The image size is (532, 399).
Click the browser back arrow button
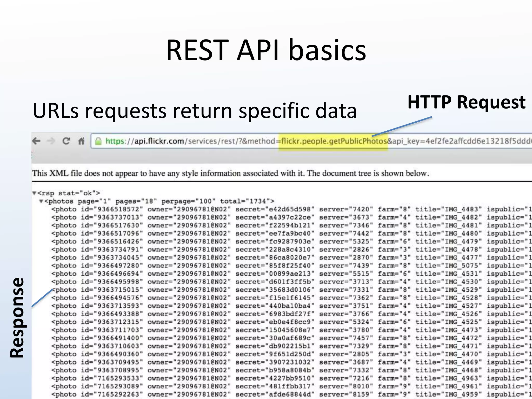click(37, 141)
